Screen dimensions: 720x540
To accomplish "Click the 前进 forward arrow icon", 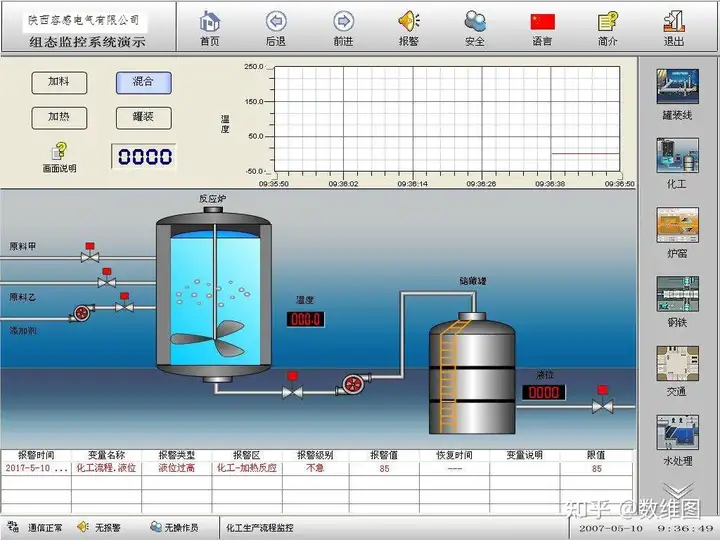I will [x=343, y=22].
